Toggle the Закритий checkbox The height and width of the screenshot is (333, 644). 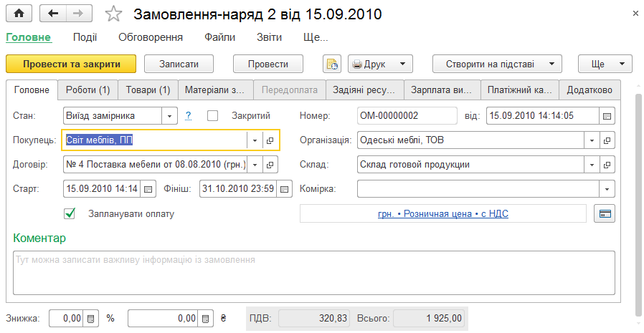(212, 115)
